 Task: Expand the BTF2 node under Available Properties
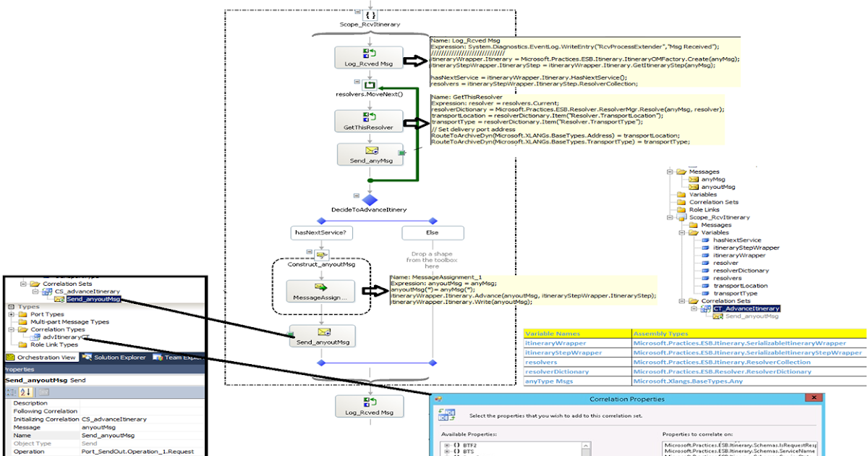coord(447,444)
